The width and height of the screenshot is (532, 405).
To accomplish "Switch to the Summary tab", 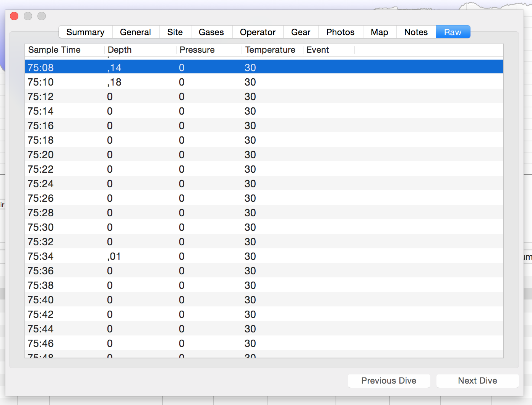I will point(85,32).
